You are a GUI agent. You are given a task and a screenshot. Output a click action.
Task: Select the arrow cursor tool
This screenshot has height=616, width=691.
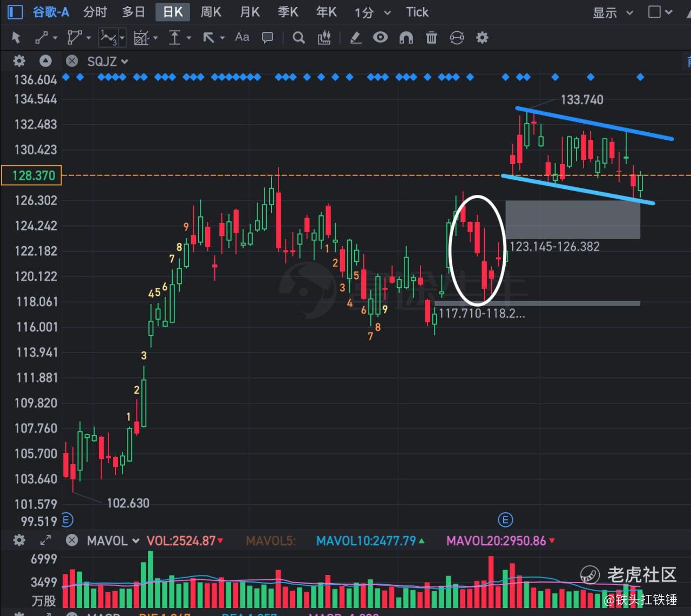point(16,37)
